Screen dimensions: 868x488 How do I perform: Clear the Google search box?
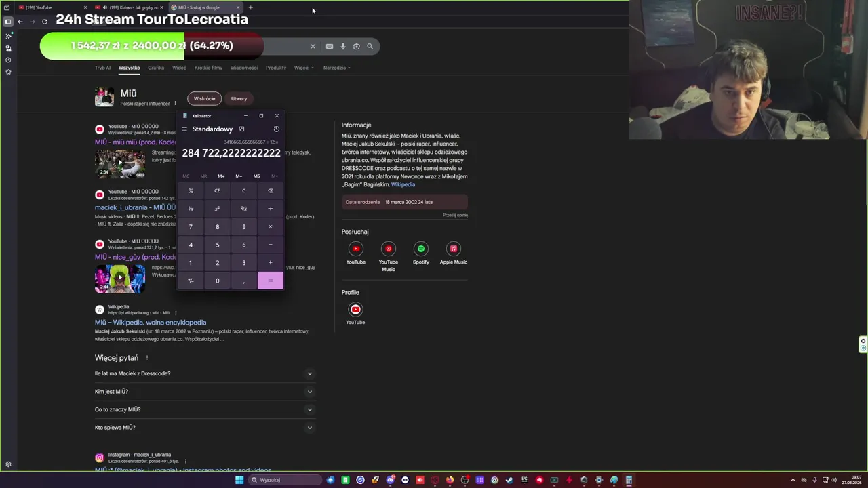[313, 46]
